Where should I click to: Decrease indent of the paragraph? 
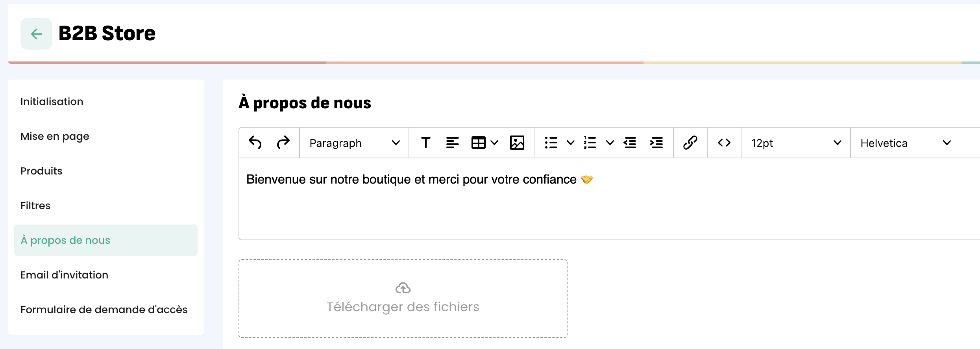coord(630,143)
